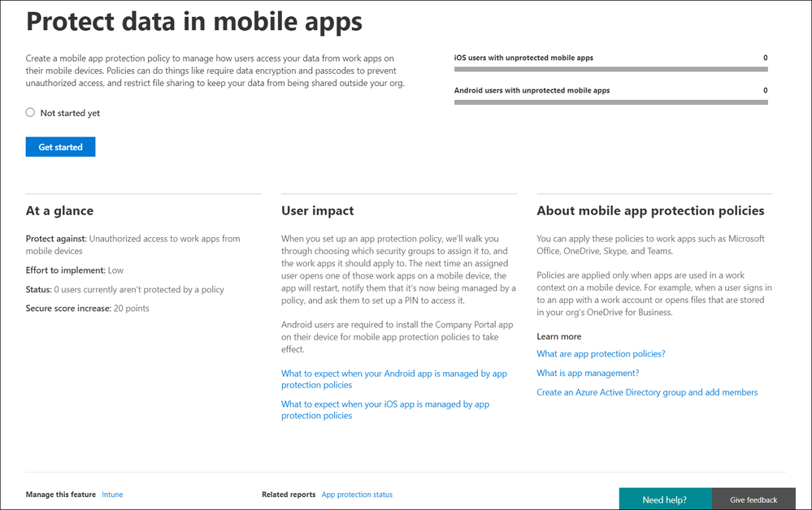Click Android users with unprotected mobile apps bar
Image resolution: width=812 pixels, height=510 pixels.
click(611, 102)
